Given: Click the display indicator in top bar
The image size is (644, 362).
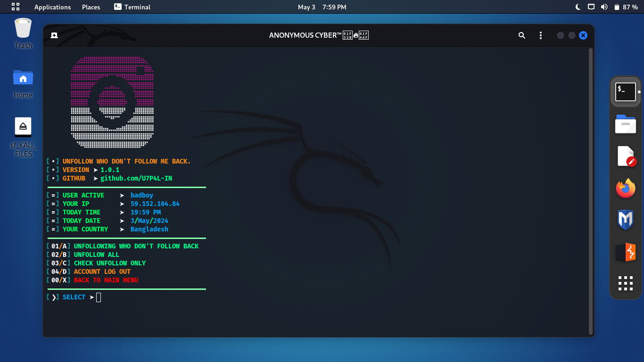Looking at the screenshot, I should 591,7.
